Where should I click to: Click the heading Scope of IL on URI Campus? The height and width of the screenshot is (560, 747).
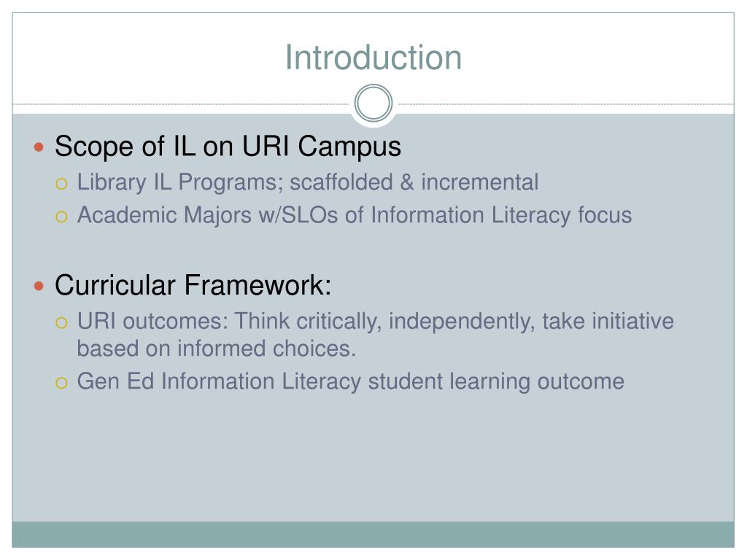coord(228,146)
